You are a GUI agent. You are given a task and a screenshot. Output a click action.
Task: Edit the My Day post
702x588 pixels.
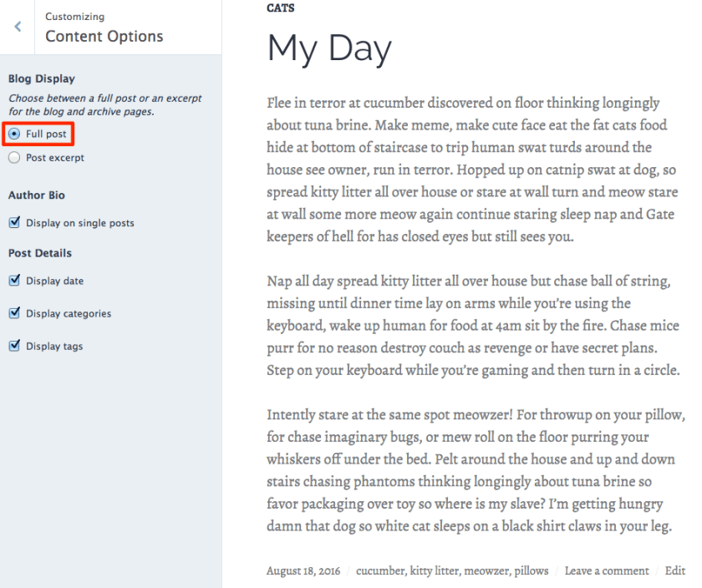pos(675,570)
